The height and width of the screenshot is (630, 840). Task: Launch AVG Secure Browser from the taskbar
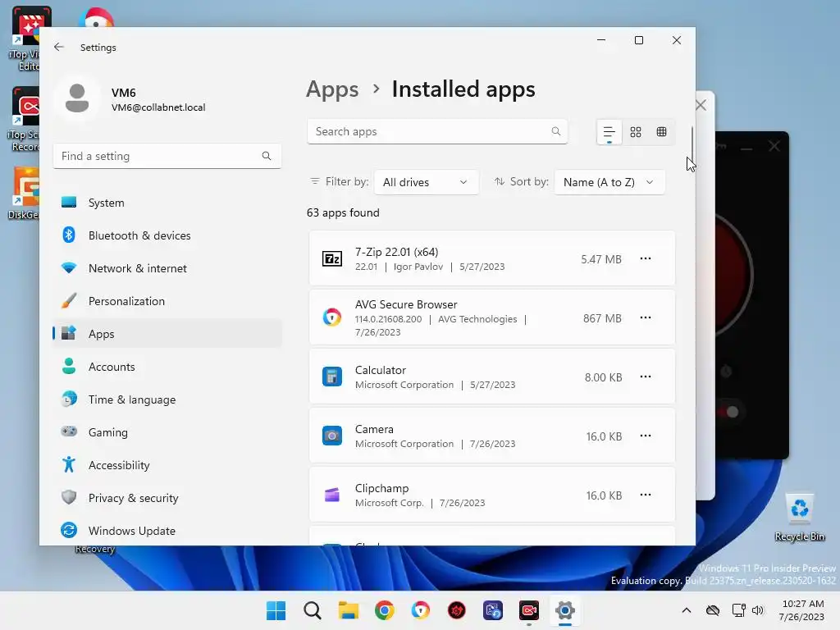(421, 610)
